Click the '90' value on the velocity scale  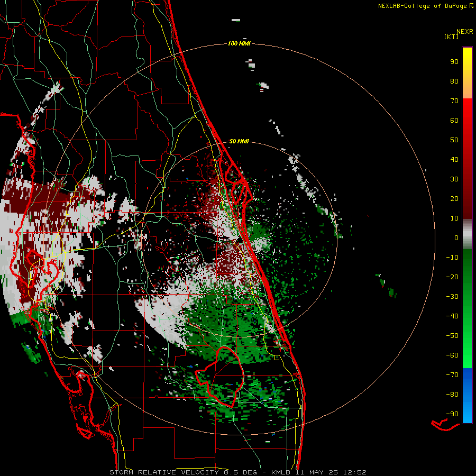point(454,62)
